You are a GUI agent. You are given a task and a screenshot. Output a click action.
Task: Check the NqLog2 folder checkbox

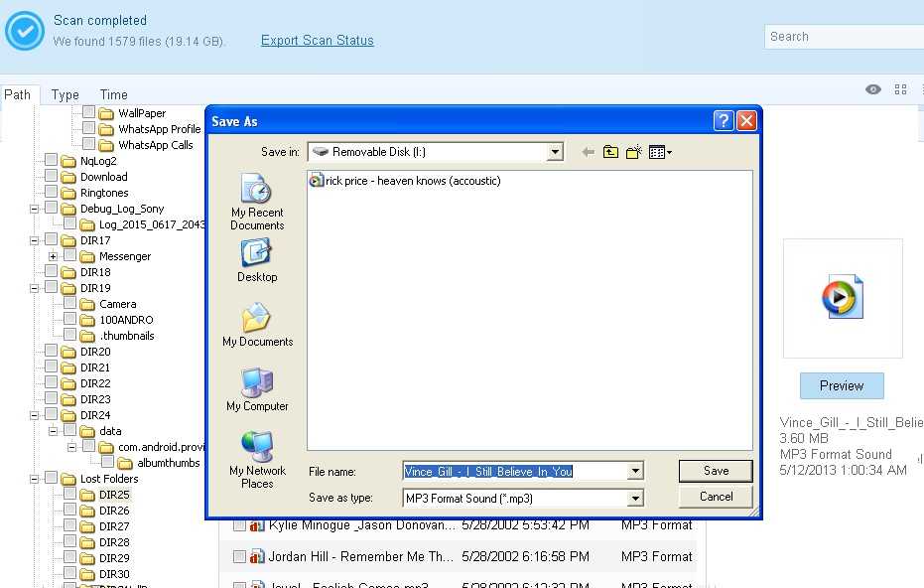click(52, 160)
